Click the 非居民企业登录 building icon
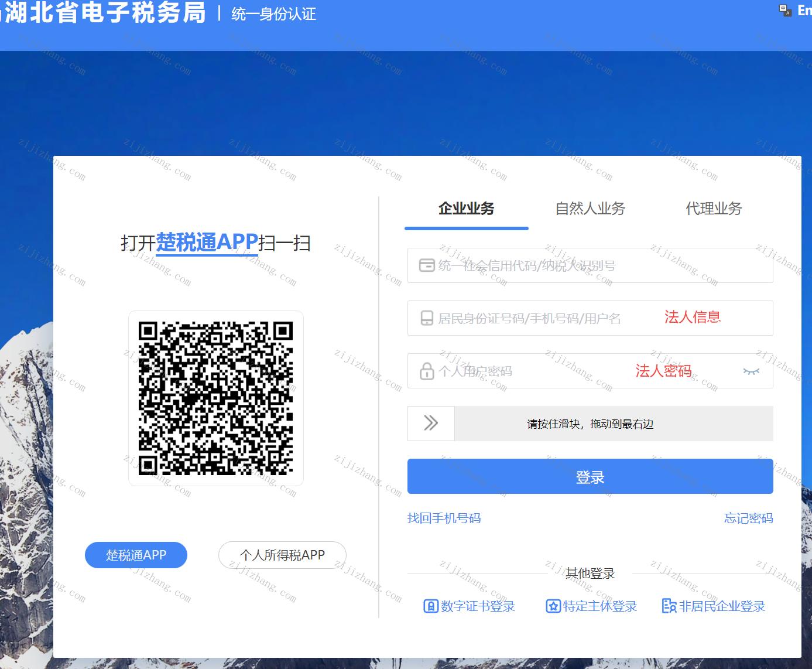Image resolution: width=812 pixels, height=669 pixels. pos(669,606)
